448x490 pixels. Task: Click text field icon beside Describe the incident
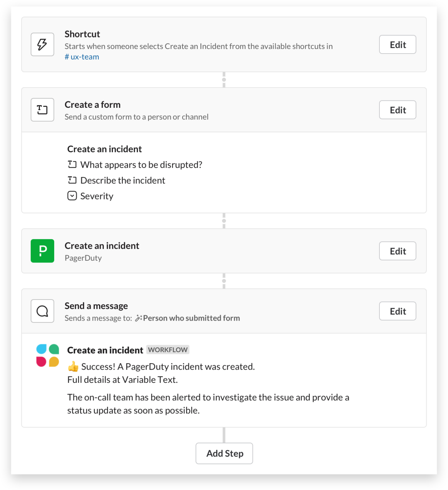tap(72, 180)
